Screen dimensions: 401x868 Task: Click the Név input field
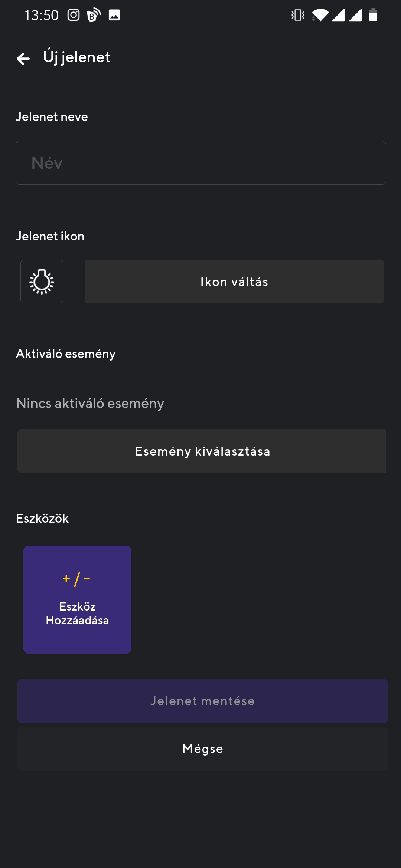[x=200, y=162]
